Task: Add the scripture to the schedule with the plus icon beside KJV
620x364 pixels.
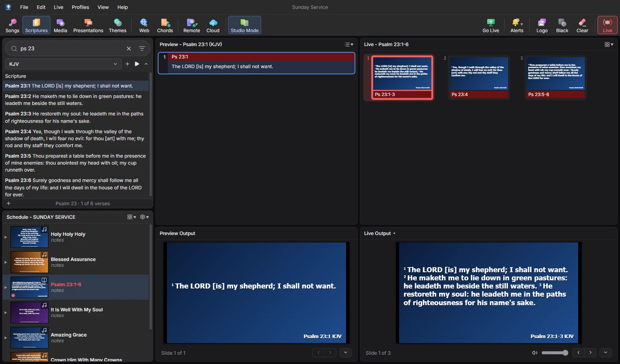Action: [127, 64]
